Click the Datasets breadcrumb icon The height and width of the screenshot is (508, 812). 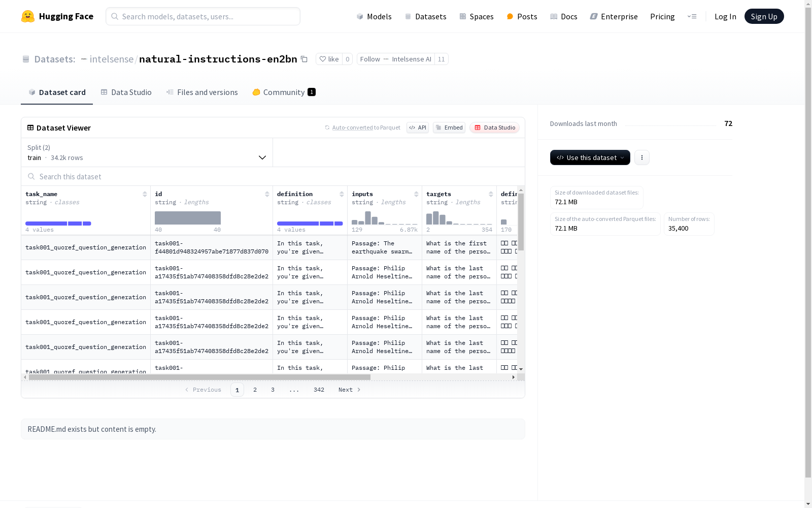point(26,59)
